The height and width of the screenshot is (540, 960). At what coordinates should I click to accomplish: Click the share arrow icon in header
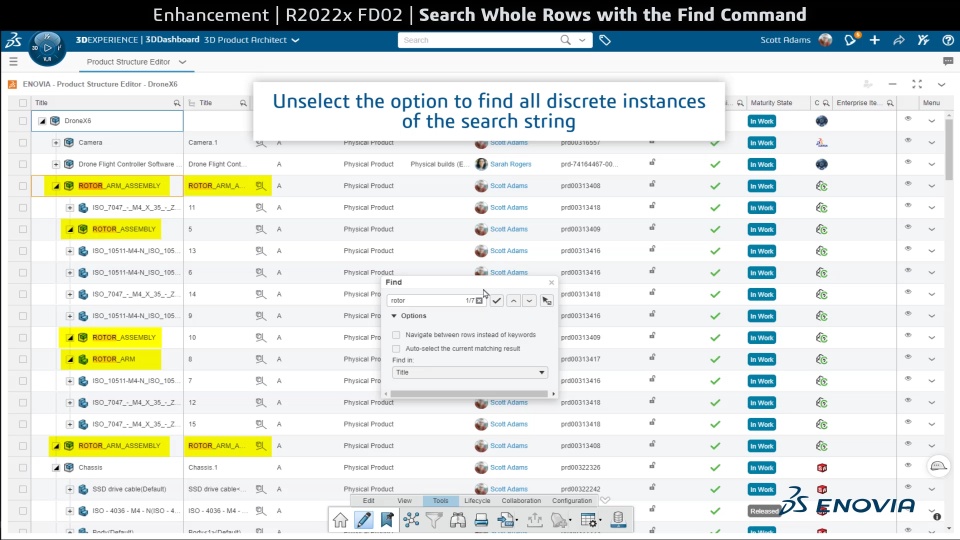tap(899, 40)
